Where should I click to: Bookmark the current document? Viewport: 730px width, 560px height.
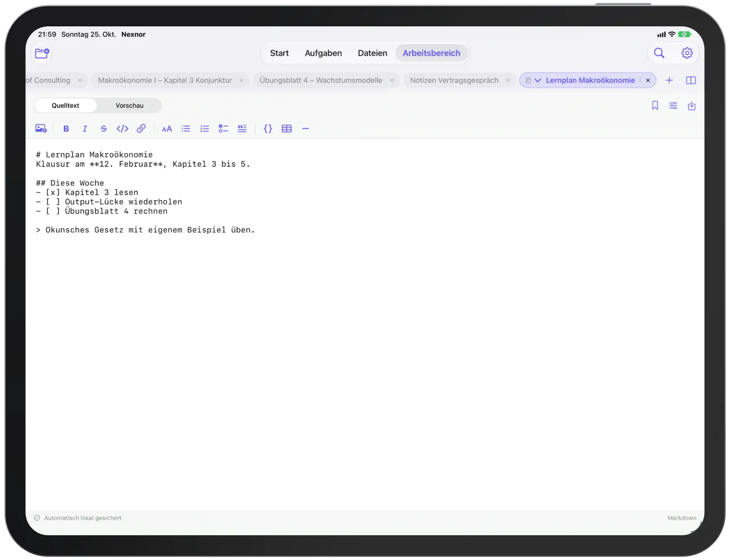pos(655,105)
